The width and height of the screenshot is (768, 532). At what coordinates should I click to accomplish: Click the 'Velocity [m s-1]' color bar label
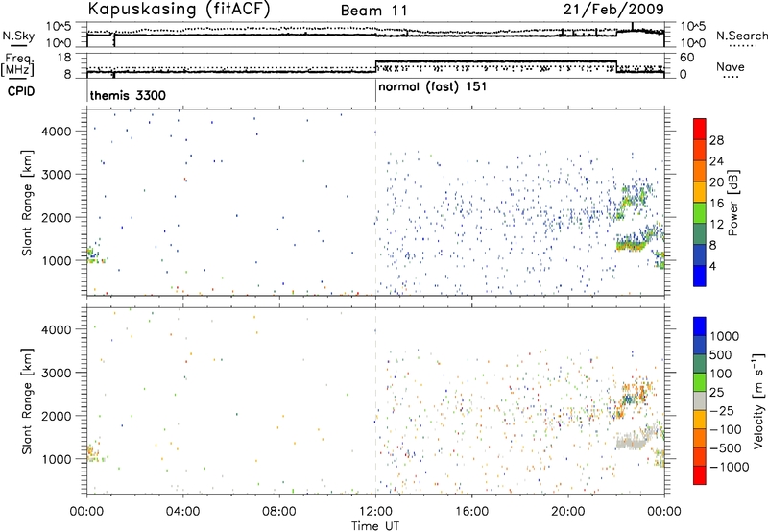point(758,400)
